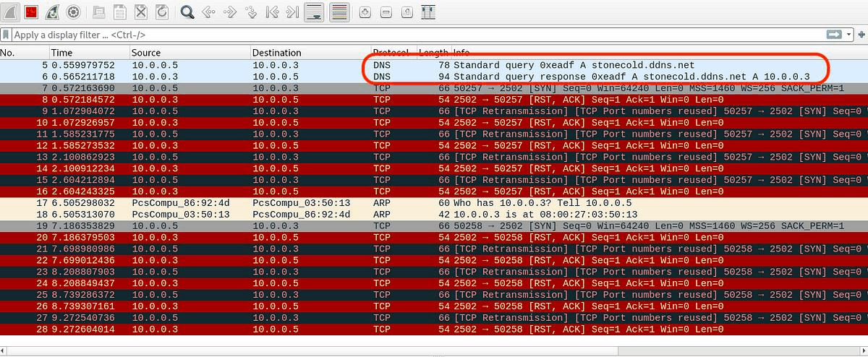
Task: Open a capture file
Action: pos(99,12)
